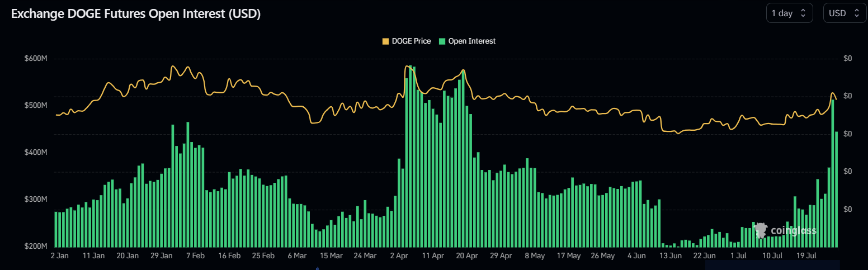Click the $200M y-axis label

(35, 246)
